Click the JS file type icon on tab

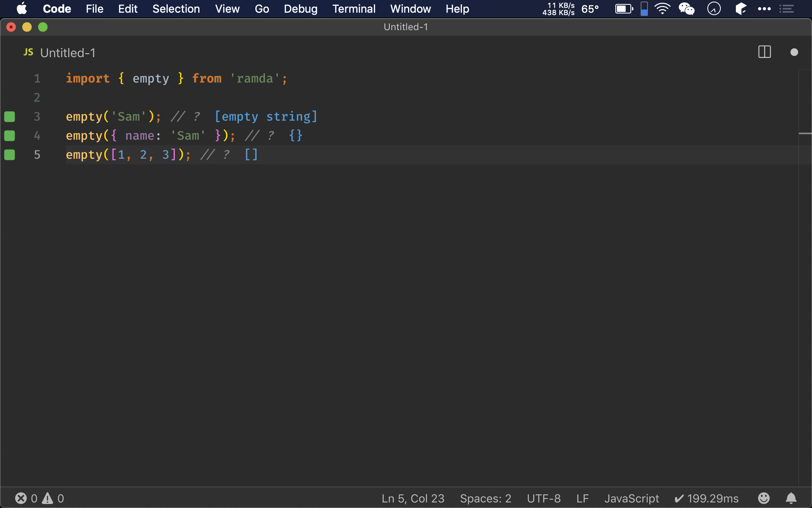click(28, 52)
